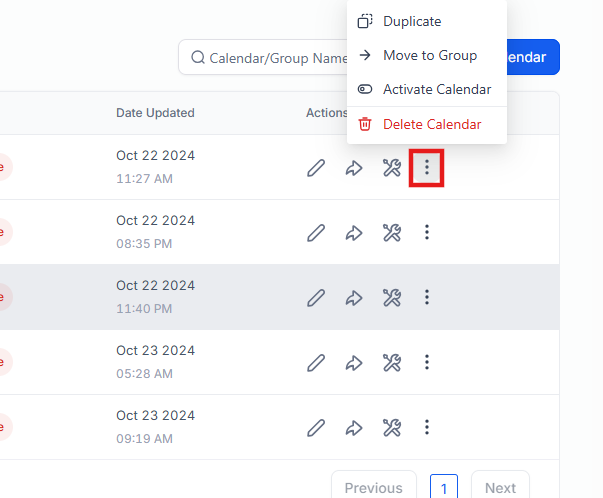
Task: Choose Delete Calendar in red
Action: pos(431,124)
